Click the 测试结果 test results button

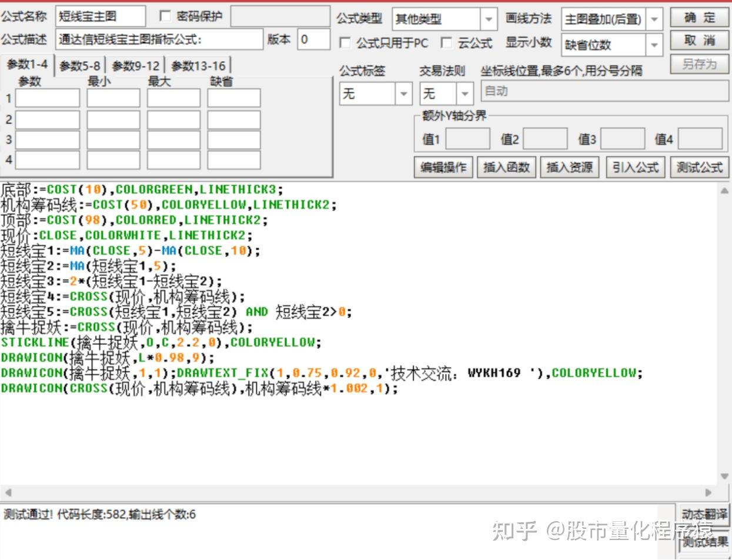(704, 541)
